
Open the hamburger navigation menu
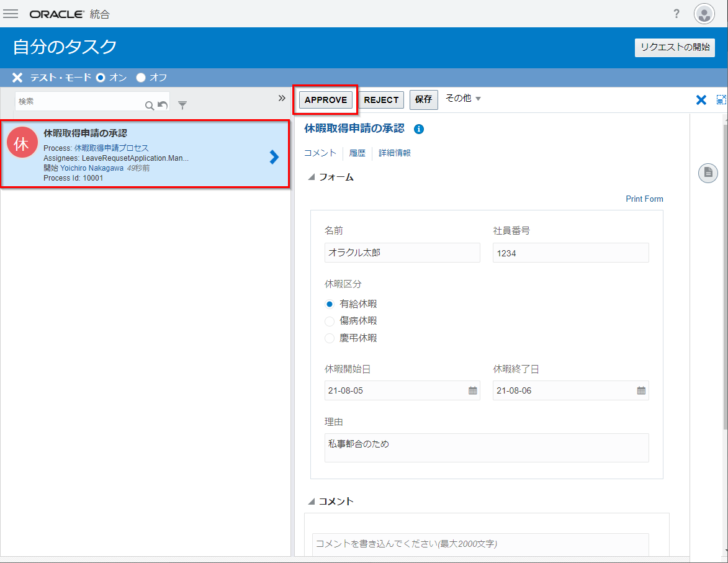point(11,14)
